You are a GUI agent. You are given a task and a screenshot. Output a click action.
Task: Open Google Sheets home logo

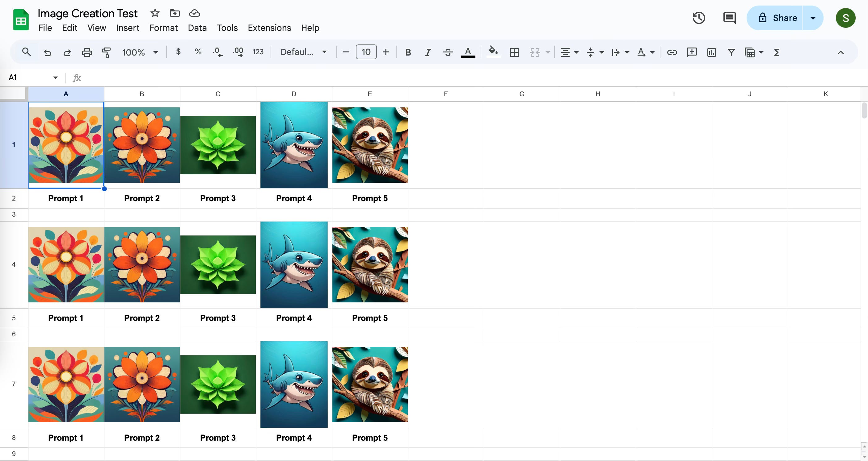[21, 20]
